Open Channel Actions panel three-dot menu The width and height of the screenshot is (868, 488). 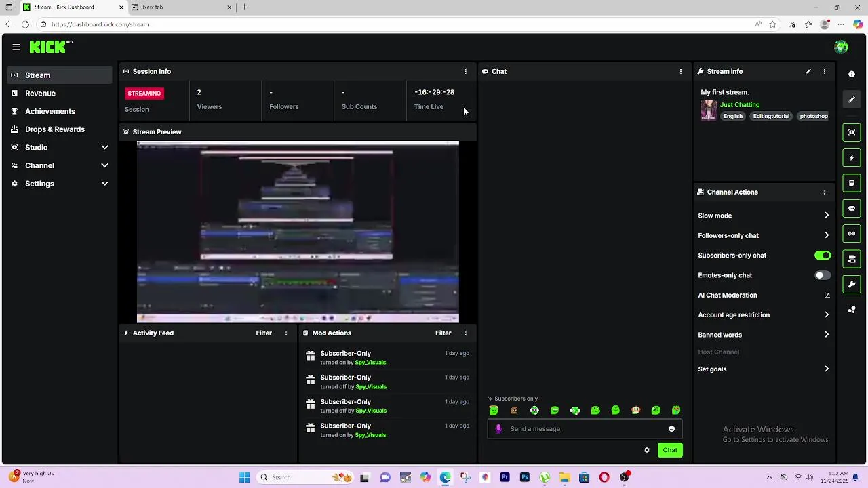click(825, 192)
